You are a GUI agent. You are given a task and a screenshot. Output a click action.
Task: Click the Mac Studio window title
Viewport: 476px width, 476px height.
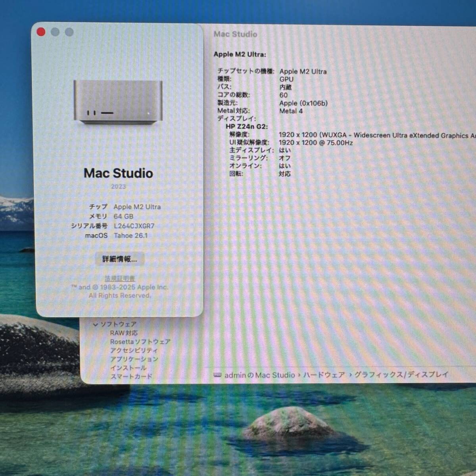[x=235, y=34]
